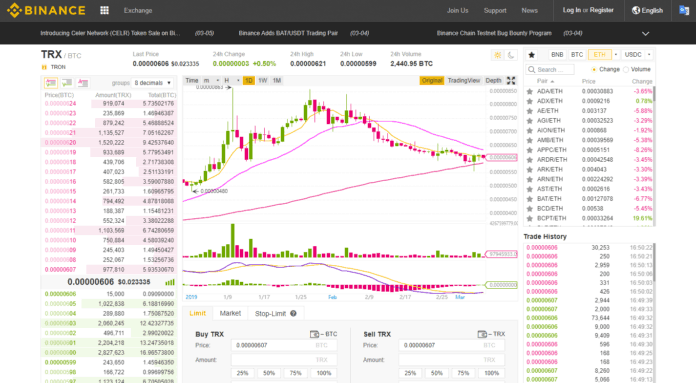Screen dimensions: 696x383
Task: Select the Change radio button
Action: click(593, 70)
